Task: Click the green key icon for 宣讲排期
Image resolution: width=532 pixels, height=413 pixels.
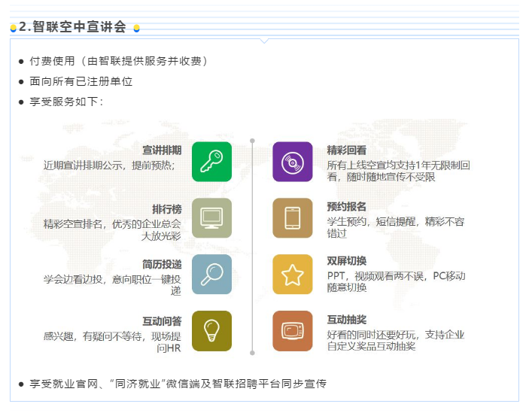Action: coord(211,162)
